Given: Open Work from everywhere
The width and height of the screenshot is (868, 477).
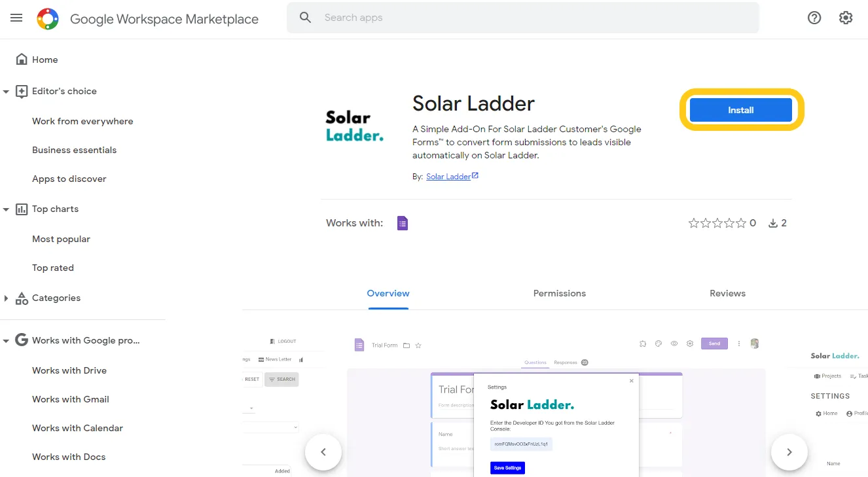Looking at the screenshot, I should 82,121.
